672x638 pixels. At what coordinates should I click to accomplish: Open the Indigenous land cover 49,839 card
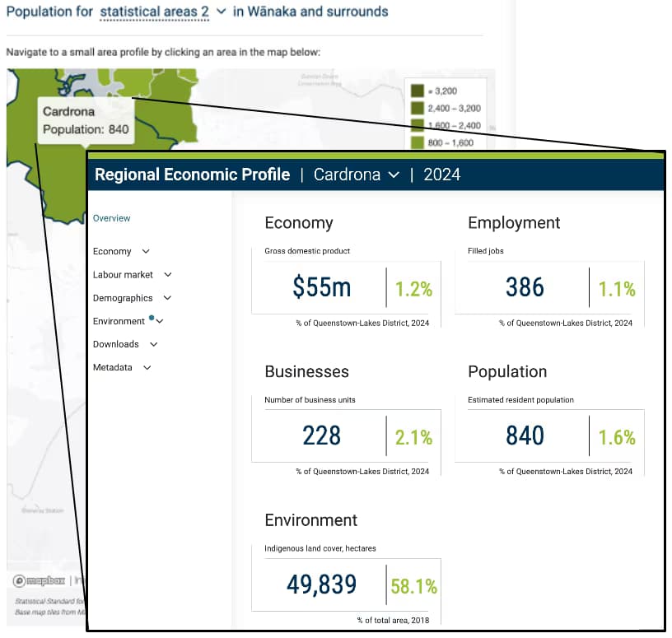pyautogui.click(x=352, y=584)
